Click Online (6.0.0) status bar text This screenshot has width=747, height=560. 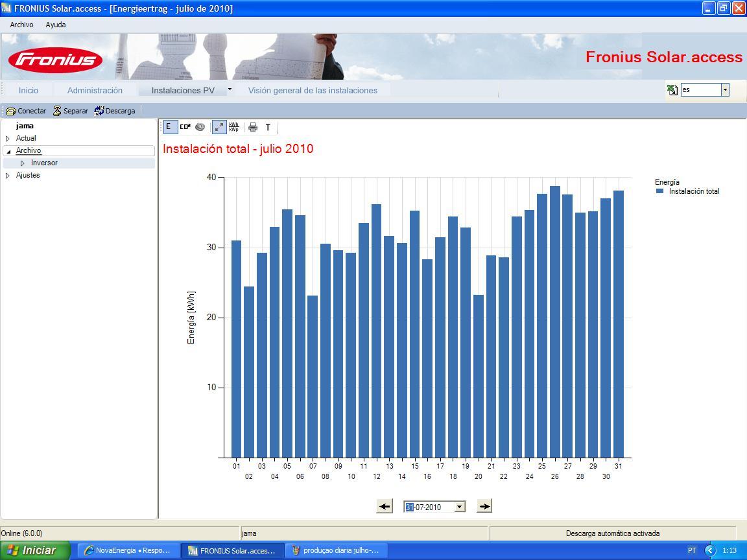click(21, 533)
